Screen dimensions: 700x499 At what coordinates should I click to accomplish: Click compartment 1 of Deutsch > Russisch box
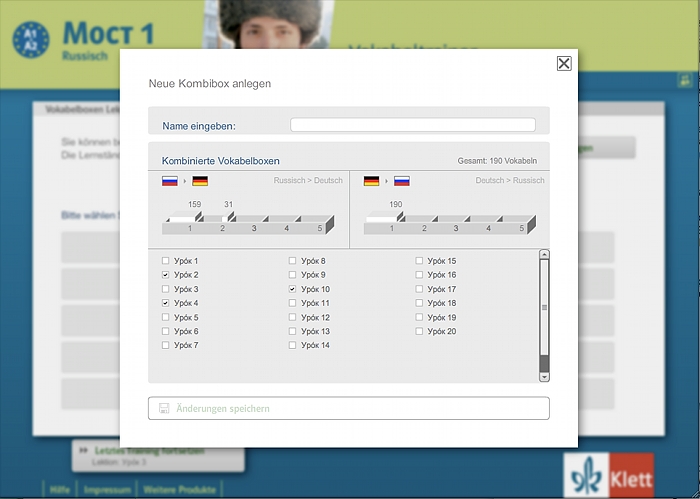click(384, 221)
